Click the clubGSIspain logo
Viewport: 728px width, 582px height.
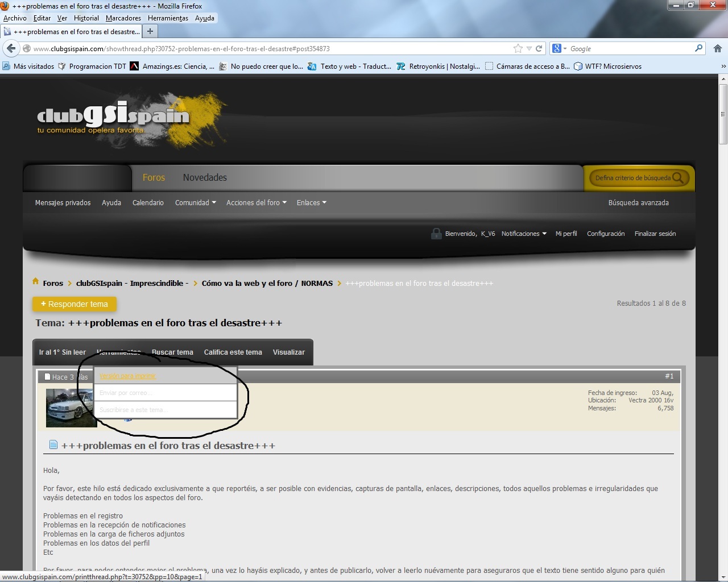click(x=114, y=118)
